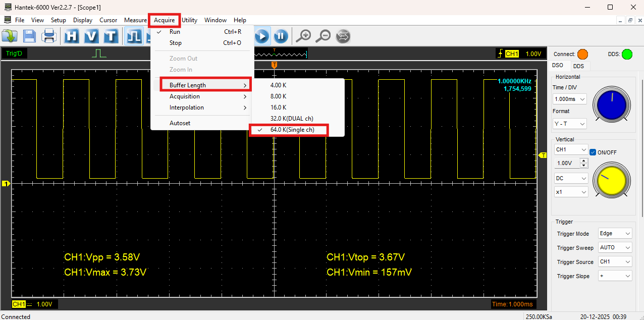Screen dimensions: 644x320
Task: Switch to the DDS tab
Action: pos(578,66)
